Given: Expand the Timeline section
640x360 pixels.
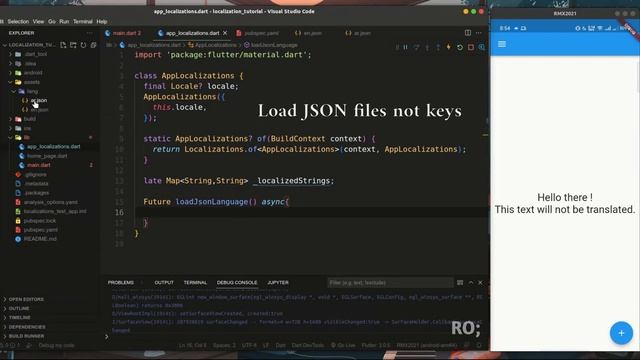Looking at the screenshot, I should pos(50,318).
